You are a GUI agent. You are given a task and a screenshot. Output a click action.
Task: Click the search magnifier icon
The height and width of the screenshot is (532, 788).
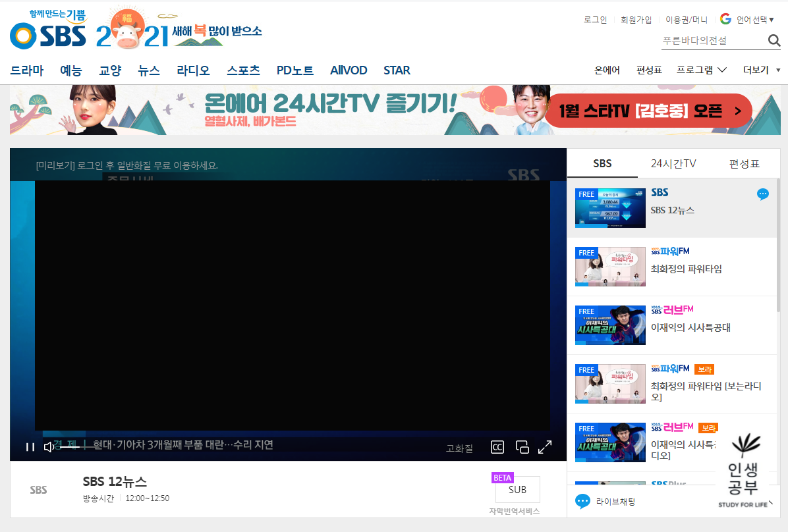pyautogui.click(x=774, y=41)
